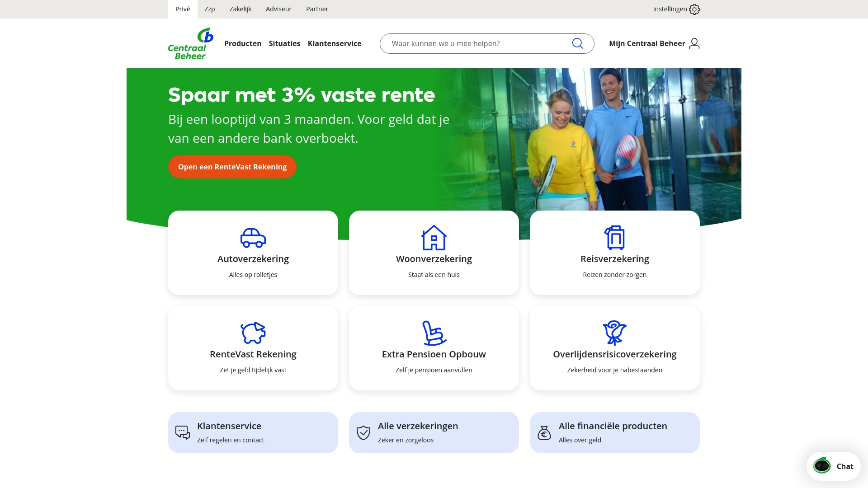This screenshot has height=488, width=868.
Task: Switch to the Zakelijk tab
Action: pos(240,9)
